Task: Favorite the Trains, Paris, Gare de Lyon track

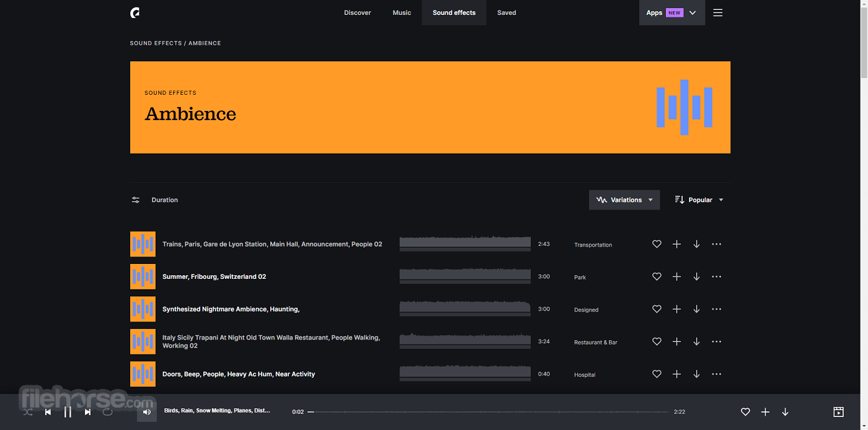Action: (x=657, y=244)
